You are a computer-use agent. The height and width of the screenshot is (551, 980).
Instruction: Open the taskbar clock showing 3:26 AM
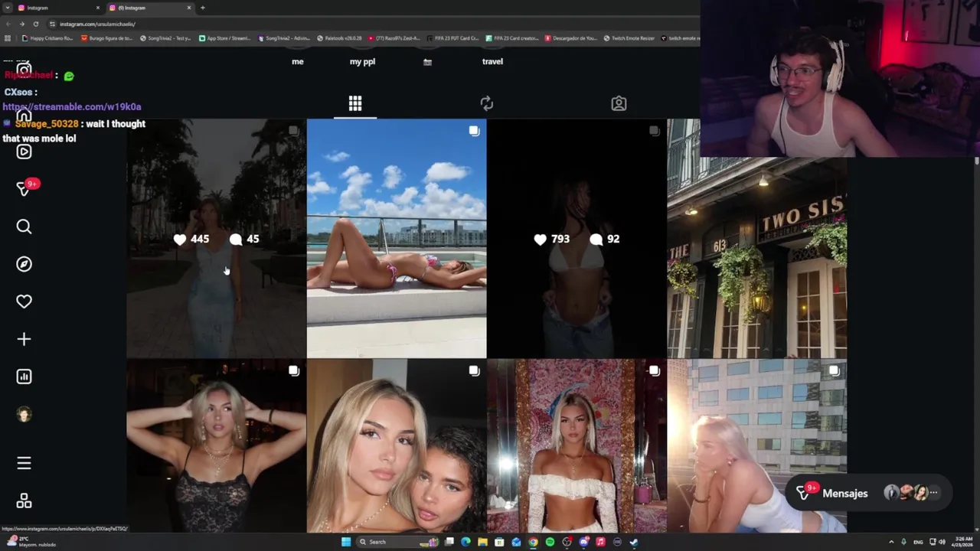pos(963,542)
